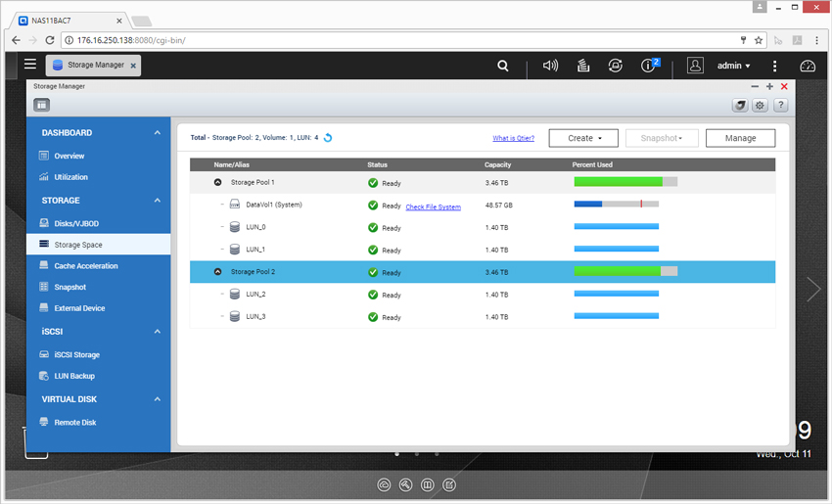Screen dimensions: 832x504
Task: Click Storage Pool 2 percent used bar
Action: click(625, 271)
